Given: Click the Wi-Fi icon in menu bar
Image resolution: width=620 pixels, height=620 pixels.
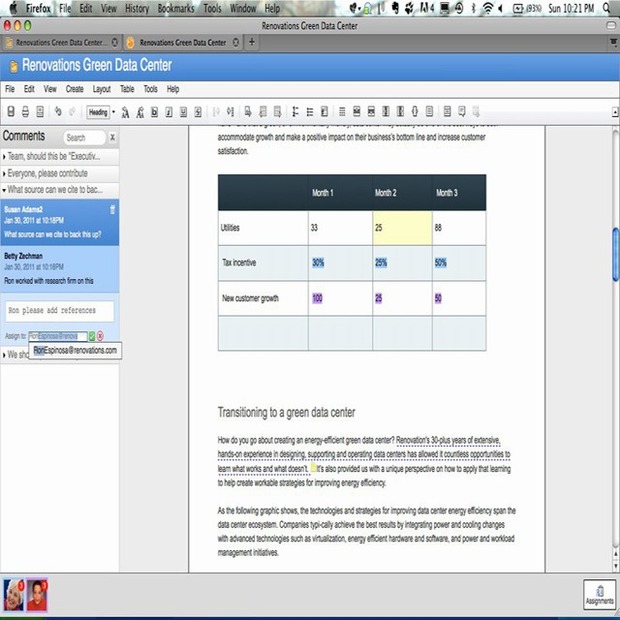Looking at the screenshot, I should pos(488,8).
